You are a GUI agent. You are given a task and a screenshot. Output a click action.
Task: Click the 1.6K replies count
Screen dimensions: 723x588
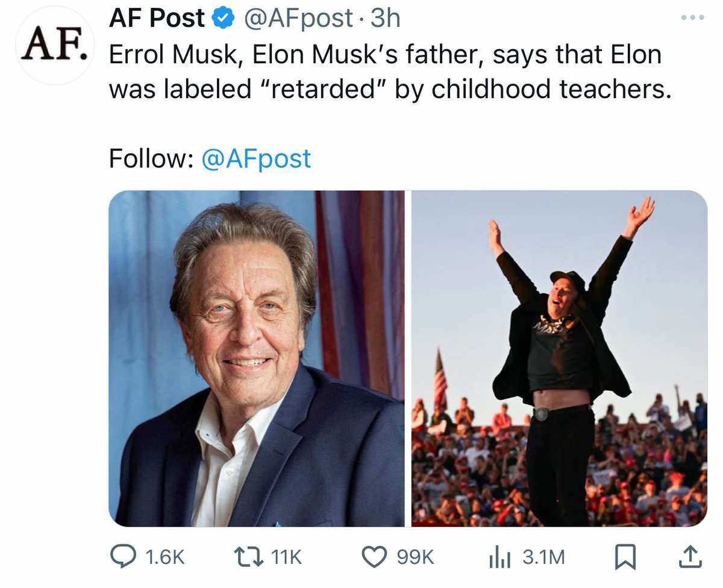164,557
